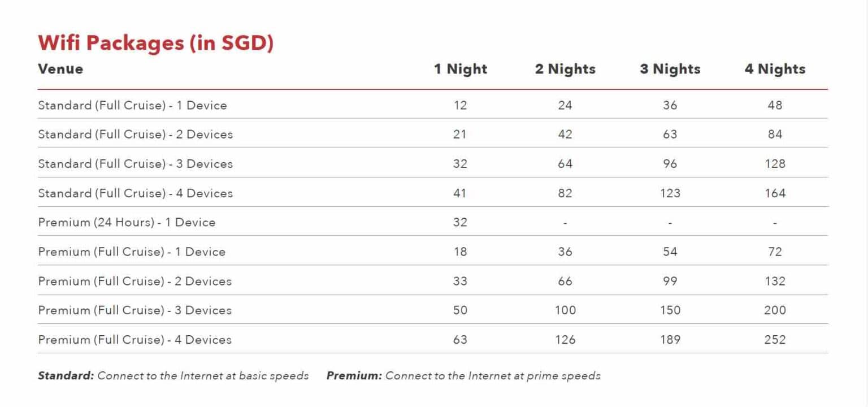This screenshot has width=868, height=407.
Task: Select the 2 Nights column header
Action: (565, 69)
